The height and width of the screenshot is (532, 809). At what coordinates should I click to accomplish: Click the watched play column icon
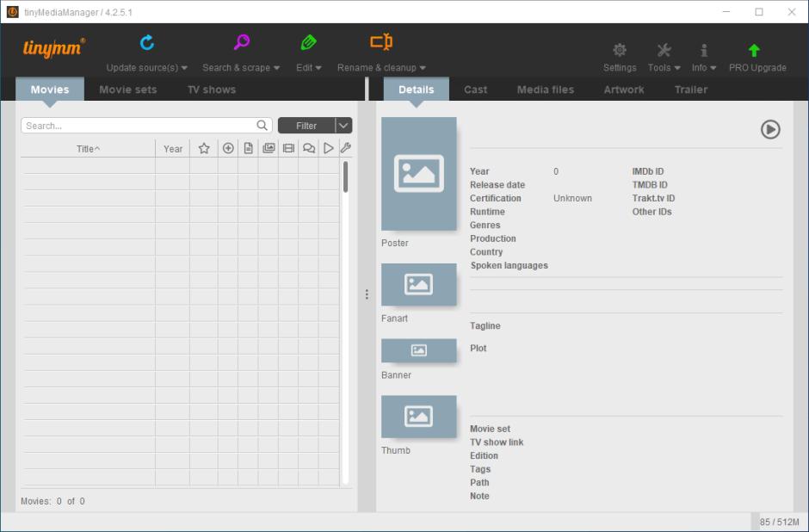pyautogui.click(x=328, y=149)
